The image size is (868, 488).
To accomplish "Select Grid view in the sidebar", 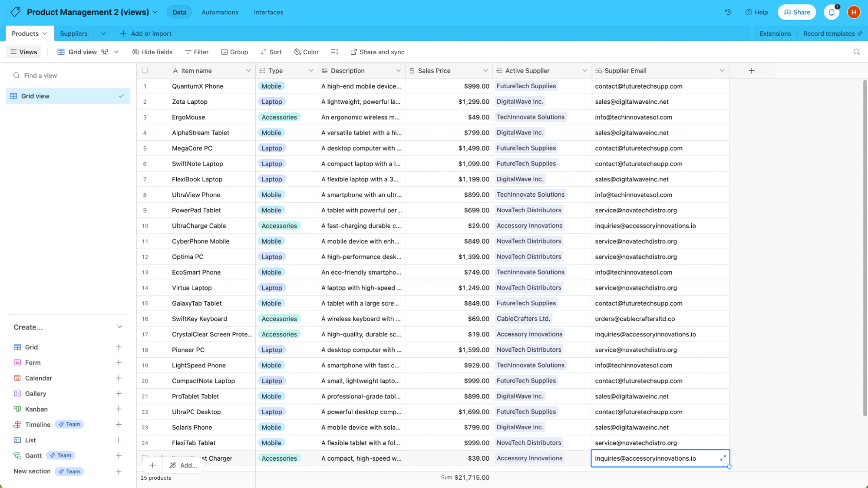I will (68, 96).
